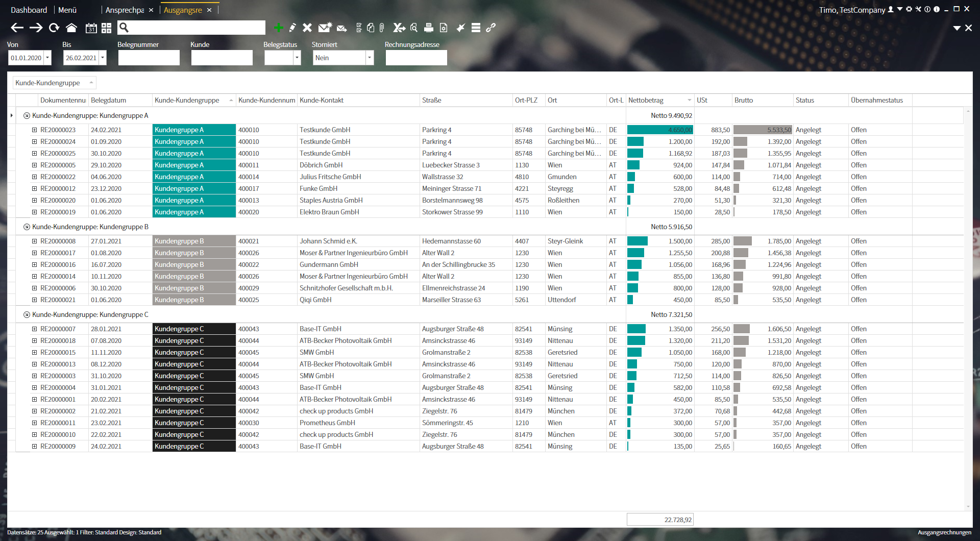Click the chain link icon

coord(491,28)
